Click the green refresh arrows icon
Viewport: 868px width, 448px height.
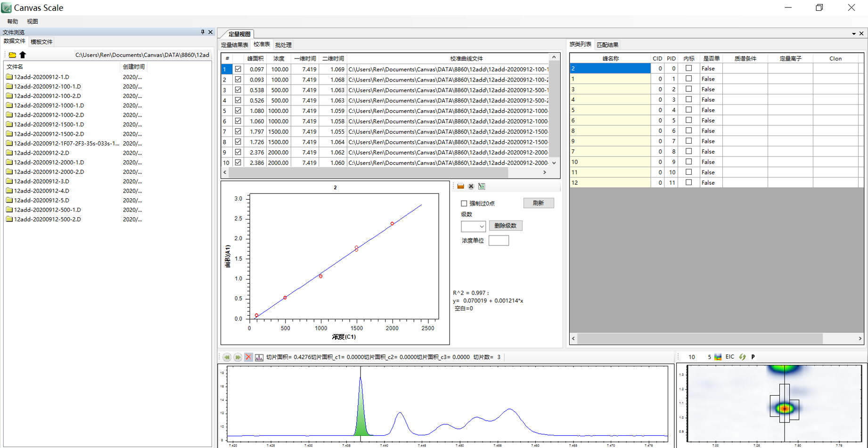point(742,357)
